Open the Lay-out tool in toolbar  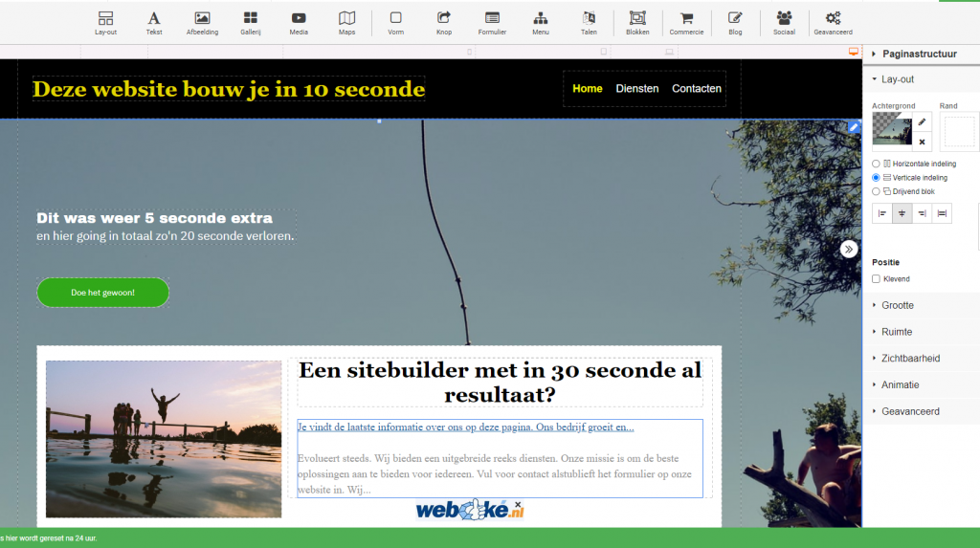105,23
